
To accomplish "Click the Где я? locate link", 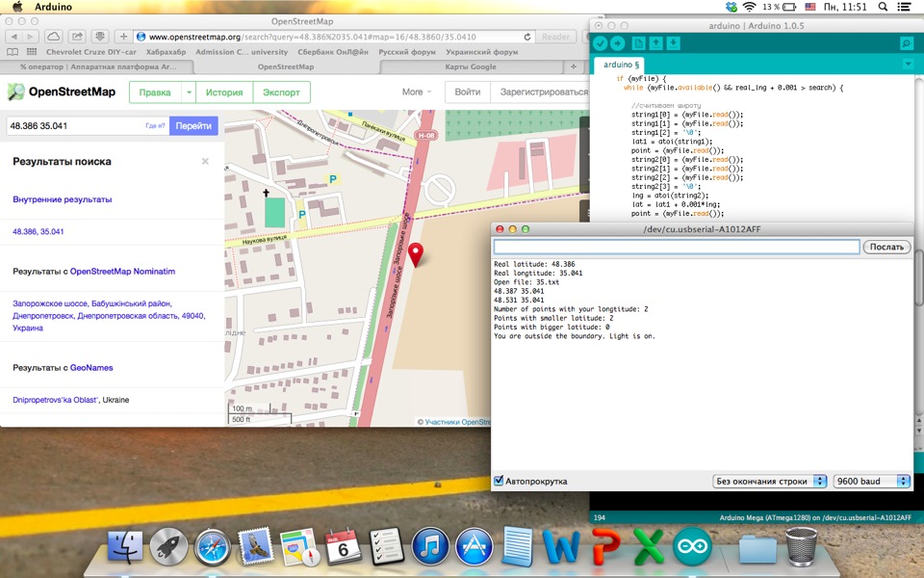I will click(156, 125).
